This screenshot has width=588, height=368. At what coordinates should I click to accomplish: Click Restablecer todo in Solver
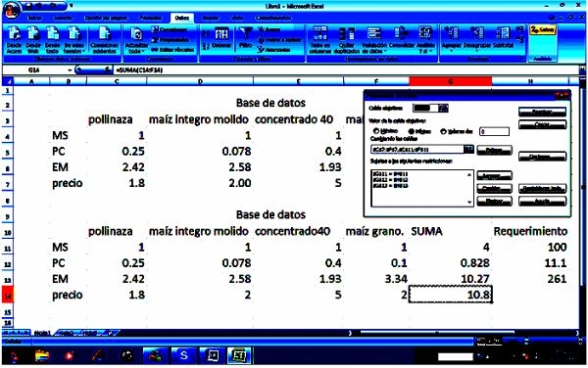tap(542, 188)
